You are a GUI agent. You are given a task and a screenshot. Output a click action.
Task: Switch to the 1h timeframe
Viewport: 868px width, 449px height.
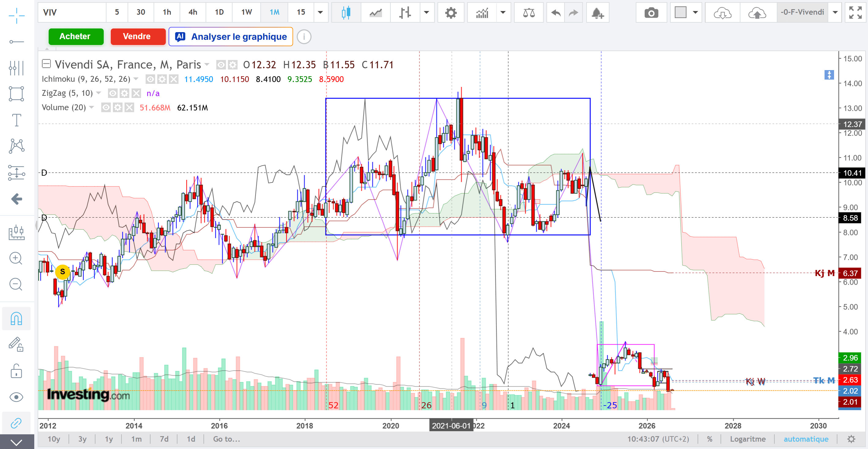tap(167, 13)
